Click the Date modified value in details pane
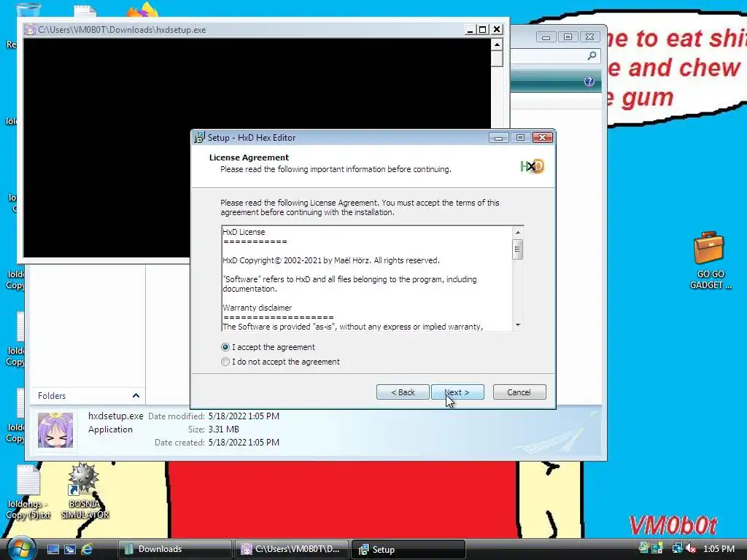Viewport: 747px width, 560px height. [244, 416]
